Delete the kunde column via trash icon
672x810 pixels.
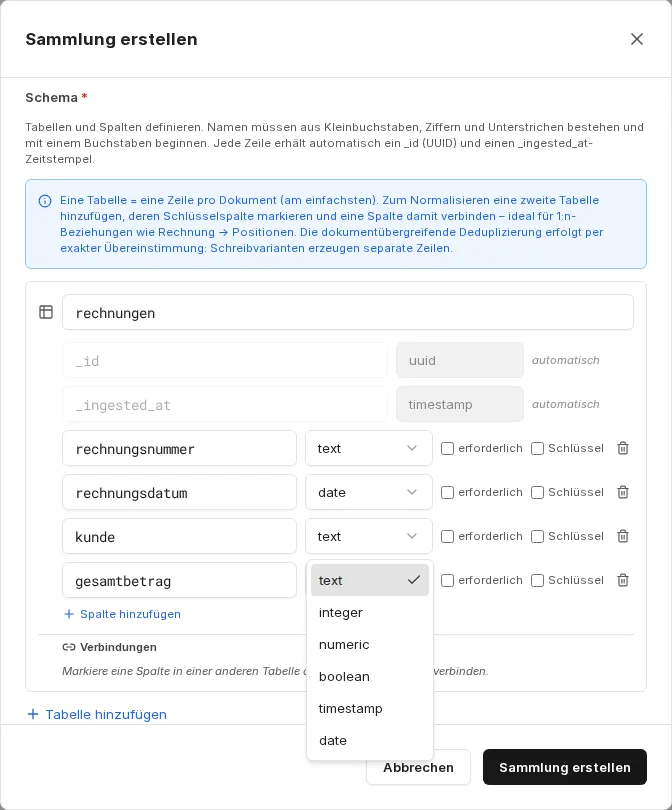click(623, 536)
